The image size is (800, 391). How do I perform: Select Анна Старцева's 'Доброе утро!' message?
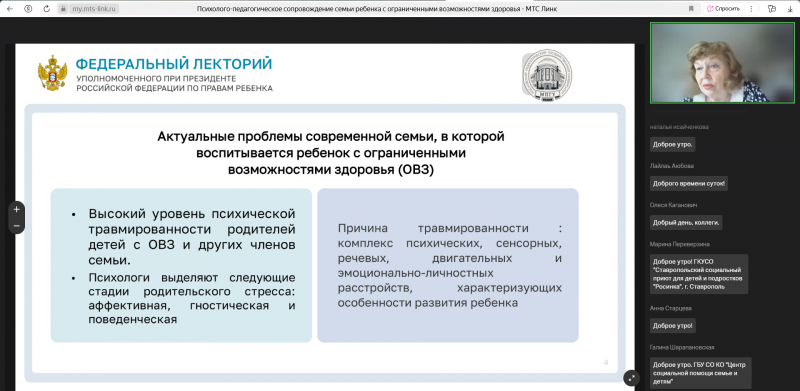pos(672,325)
